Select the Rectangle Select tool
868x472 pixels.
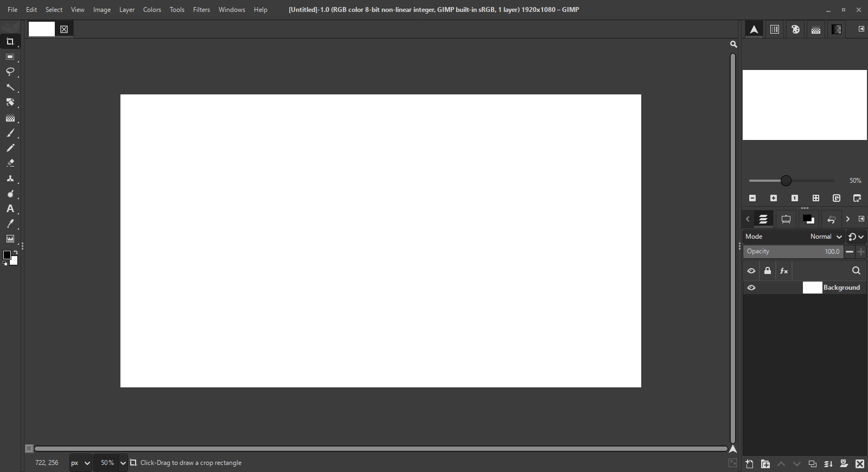pyautogui.click(x=10, y=57)
